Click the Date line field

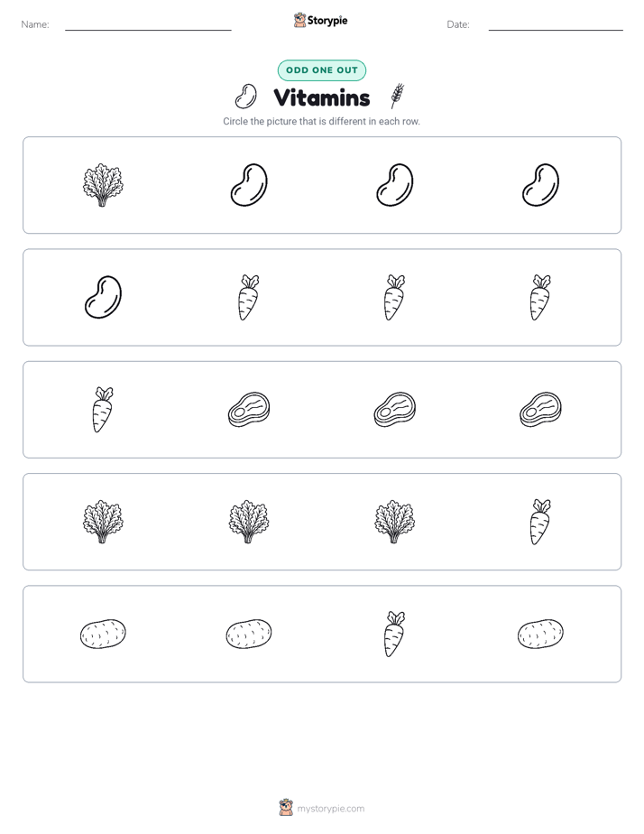(556, 24)
